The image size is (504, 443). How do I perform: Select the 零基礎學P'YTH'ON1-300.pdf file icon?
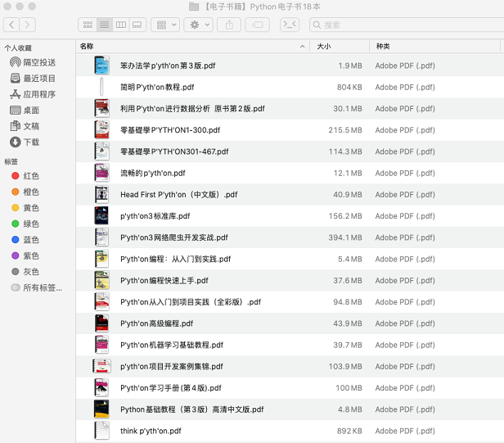pyautogui.click(x=101, y=130)
